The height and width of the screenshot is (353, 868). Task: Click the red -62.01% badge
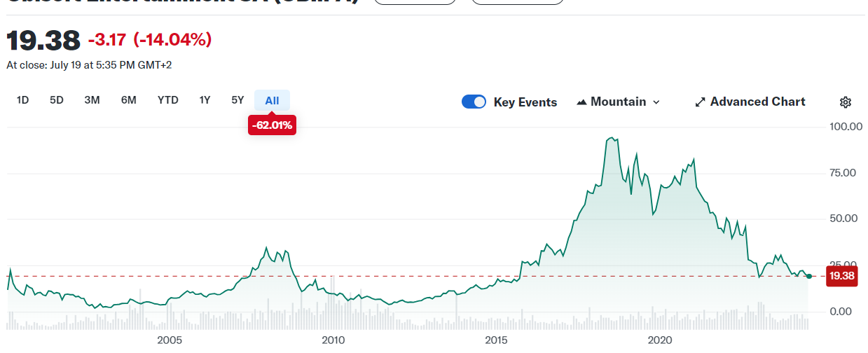click(x=272, y=126)
